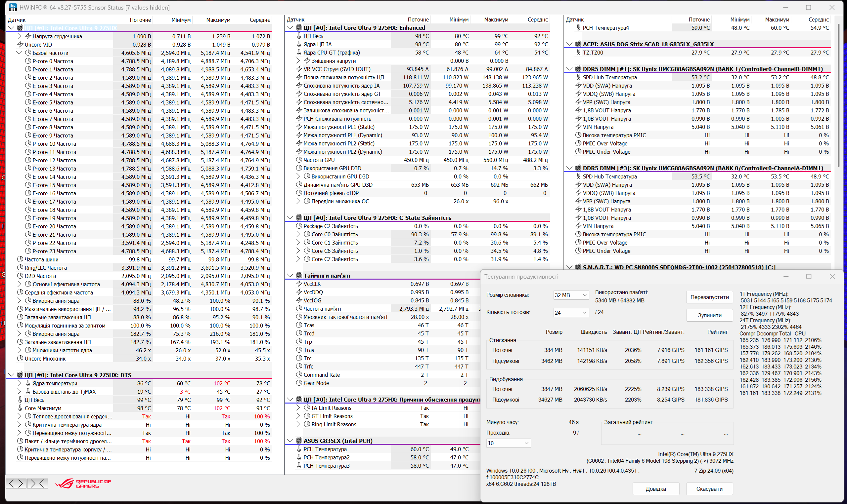This screenshot has width=847, height=504.
Task: Click the Перезапустити button
Action: pos(709,297)
